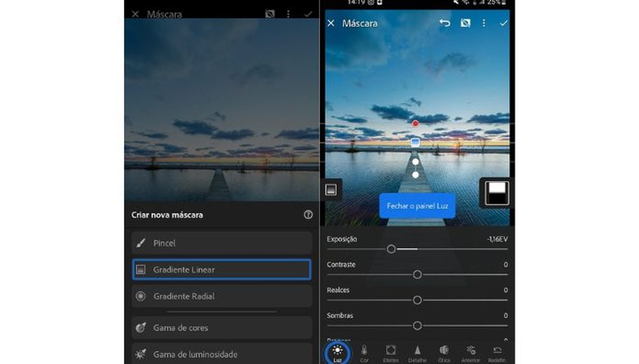Click the Exposição label
639x364 pixels.
342,239
